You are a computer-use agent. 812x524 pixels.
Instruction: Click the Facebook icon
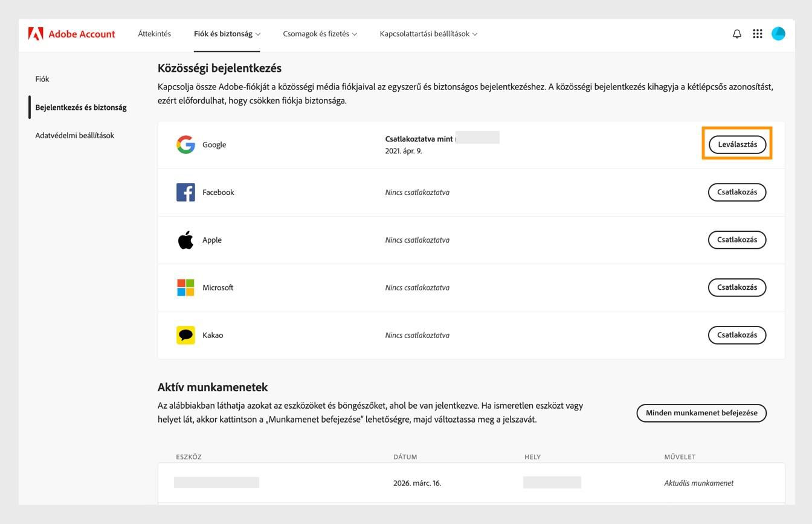click(x=186, y=192)
